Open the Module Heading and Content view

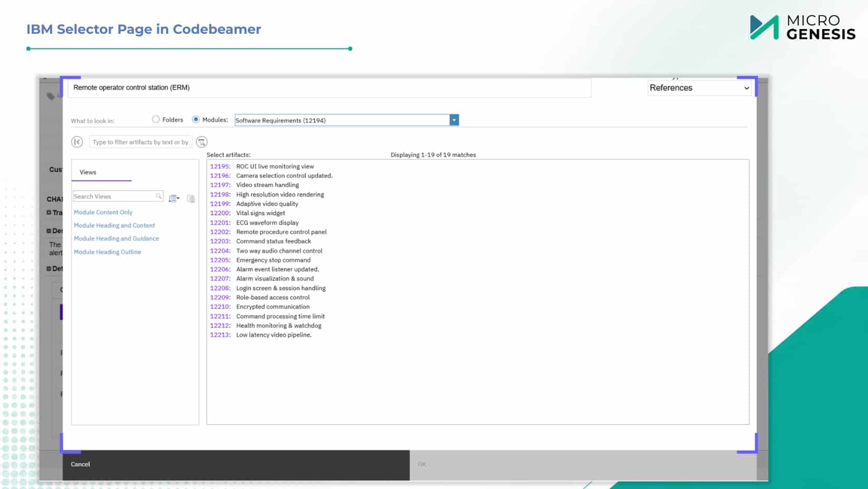[114, 226]
